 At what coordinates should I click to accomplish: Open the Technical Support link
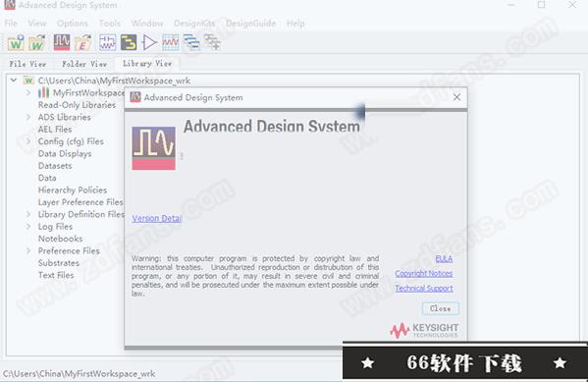424,288
